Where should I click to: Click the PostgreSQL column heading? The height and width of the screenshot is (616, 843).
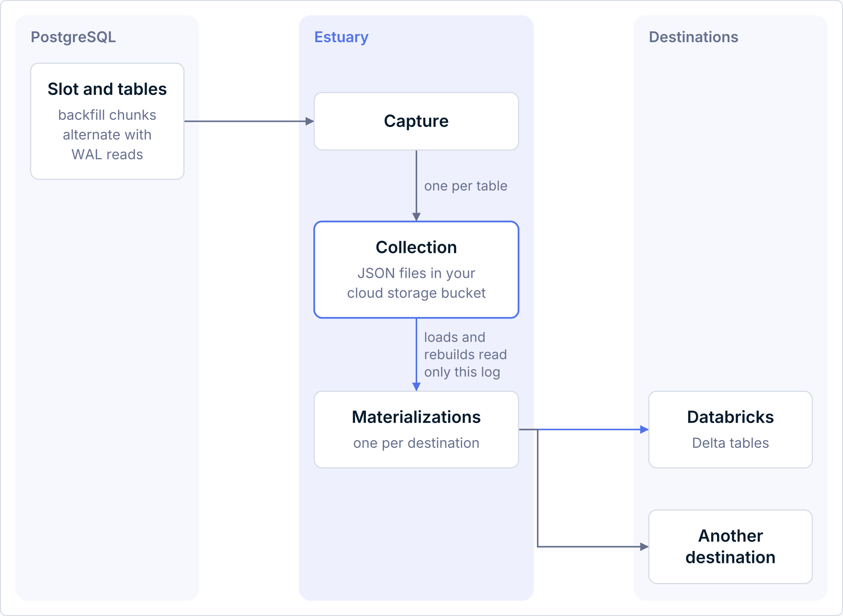[x=73, y=37]
